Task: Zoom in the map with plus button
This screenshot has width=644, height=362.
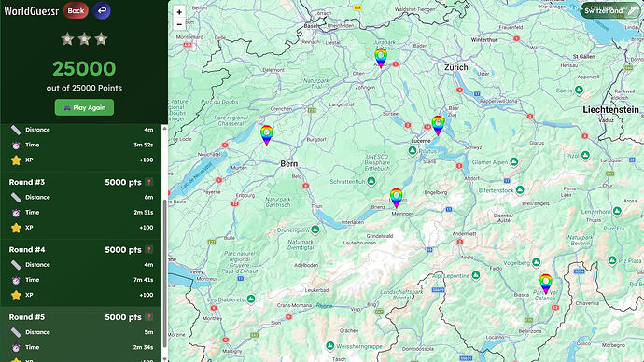Action: click(x=179, y=12)
